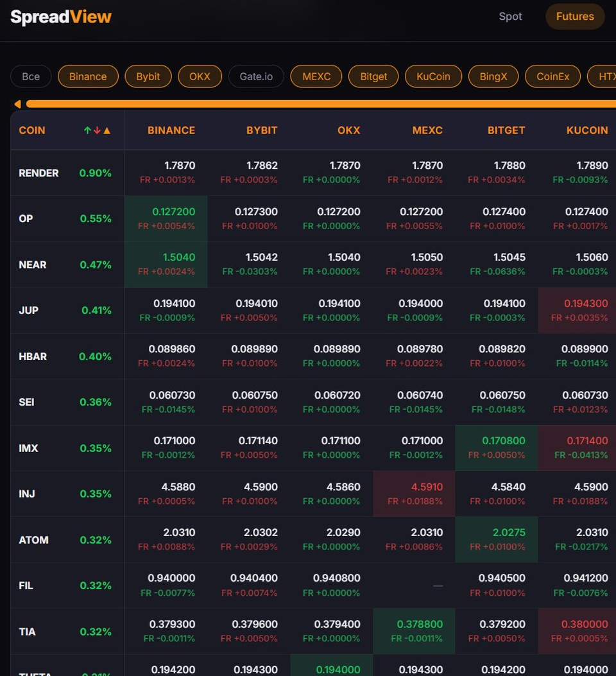Click NEAR's 0.47% spread value

tap(96, 264)
